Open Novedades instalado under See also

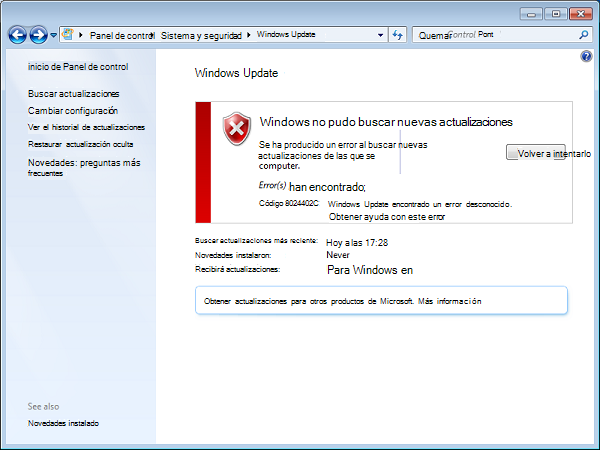[x=63, y=423]
